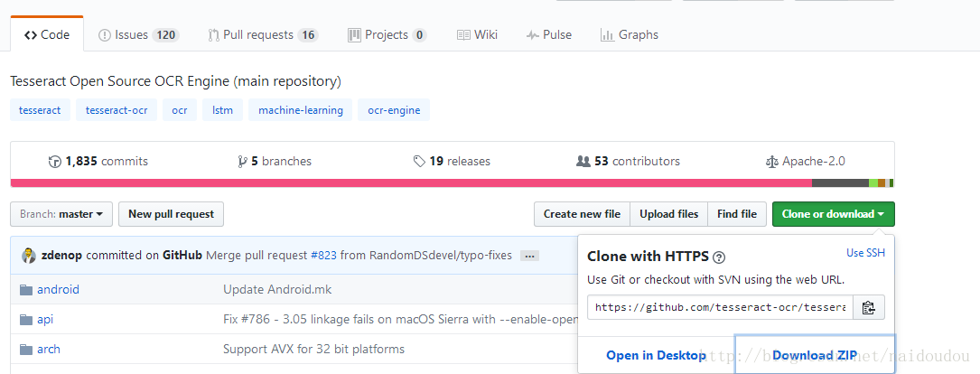The image size is (980, 374).
Task: Open the Pull requests tab
Action: (x=263, y=34)
